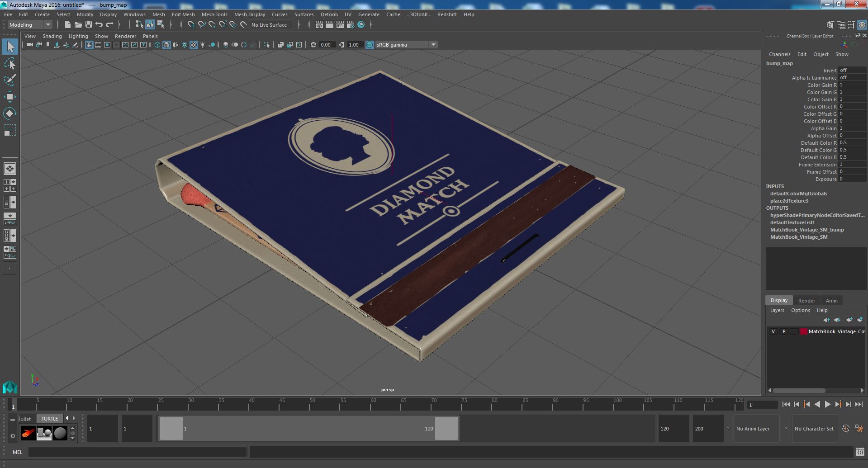Open the Layers menu in Layer Editor

coord(777,310)
